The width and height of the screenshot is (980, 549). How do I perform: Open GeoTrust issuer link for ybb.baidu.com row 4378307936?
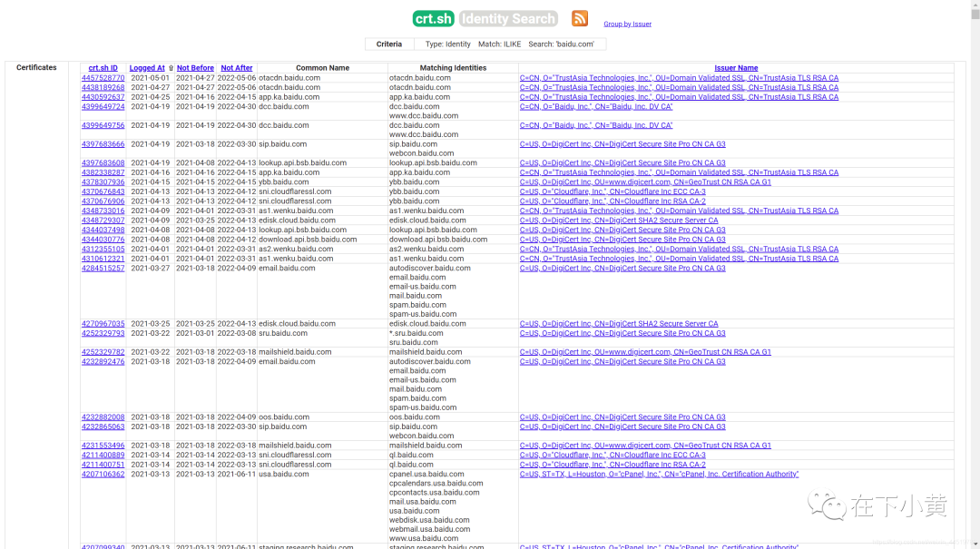[645, 182]
